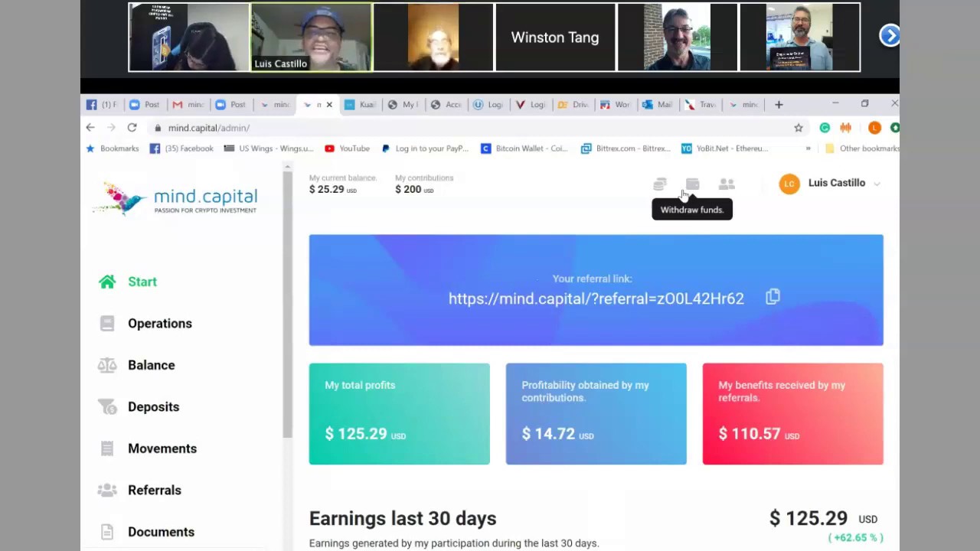The image size is (980, 551).
Task: Click the $ 200 contributions value
Action: coord(414,189)
